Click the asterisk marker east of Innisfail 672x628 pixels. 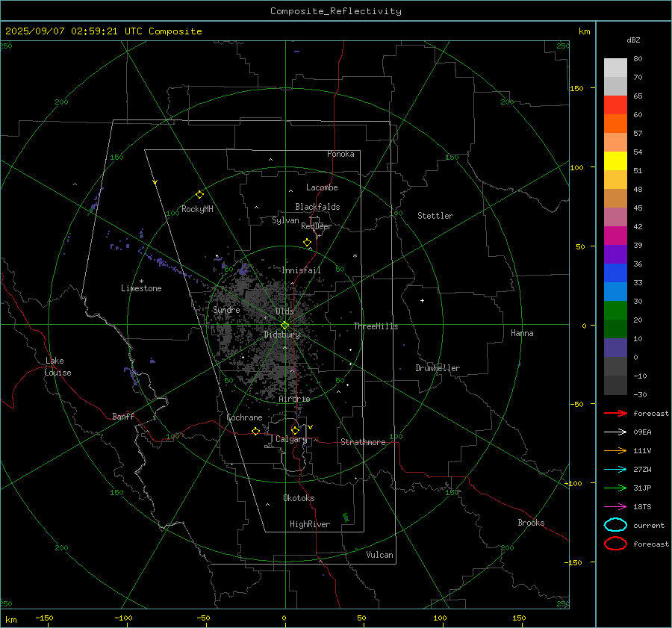tap(355, 256)
